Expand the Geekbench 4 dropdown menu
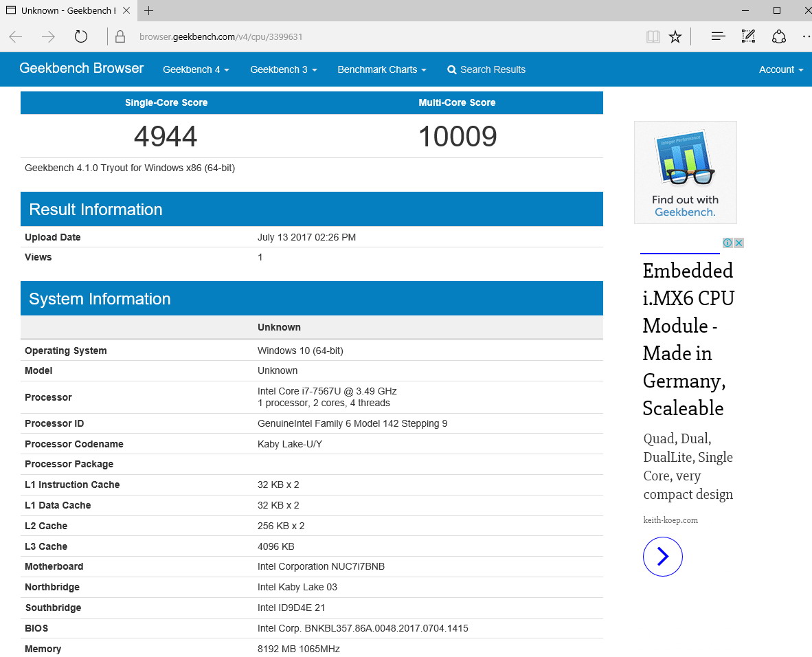 click(196, 69)
